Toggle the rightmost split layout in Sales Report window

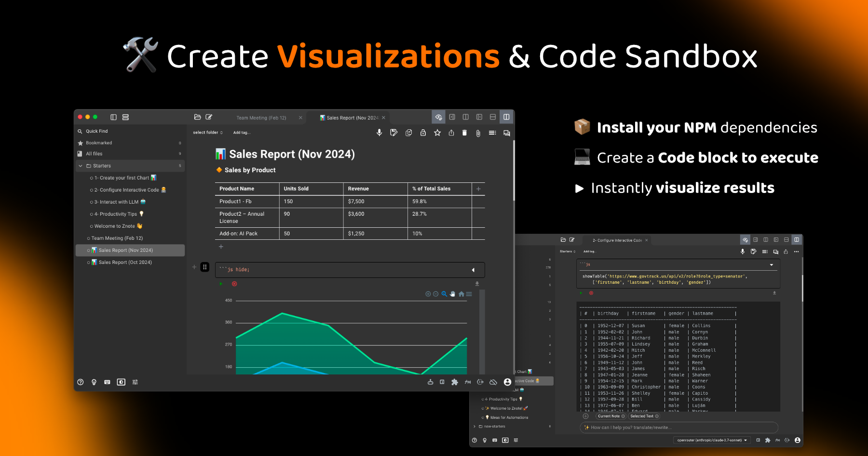pos(506,117)
